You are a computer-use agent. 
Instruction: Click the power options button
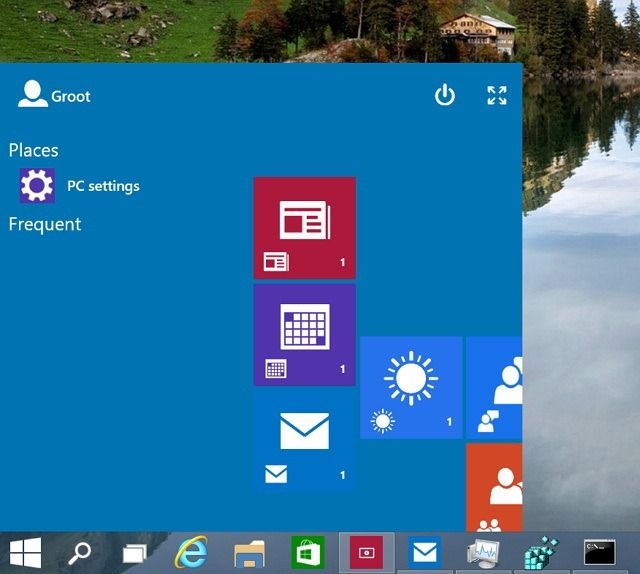[x=445, y=96]
